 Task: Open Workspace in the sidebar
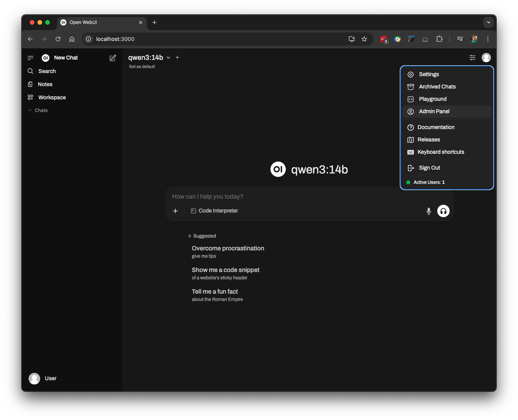(52, 97)
